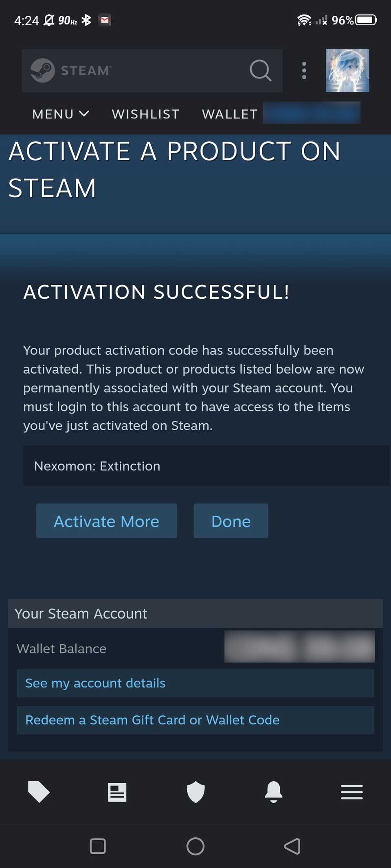
Task: Tap the Android back triangle button
Action: click(292, 846)
